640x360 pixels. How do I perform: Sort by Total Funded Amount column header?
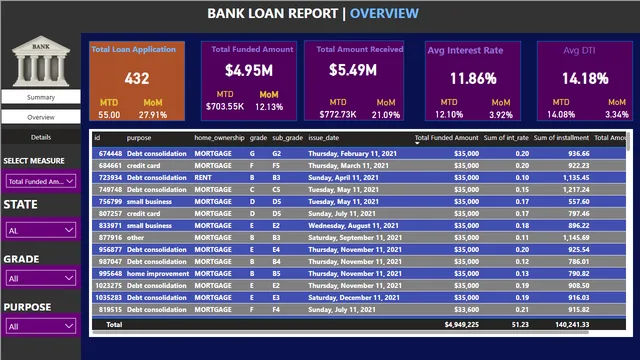447,138
